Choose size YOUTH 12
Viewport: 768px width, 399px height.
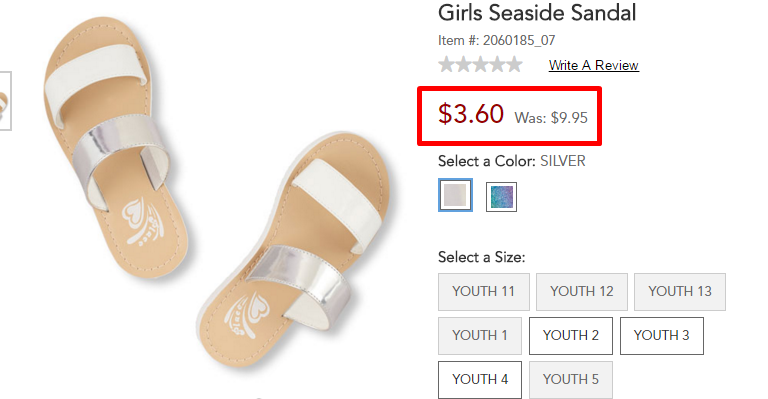[x=582, y=292]
